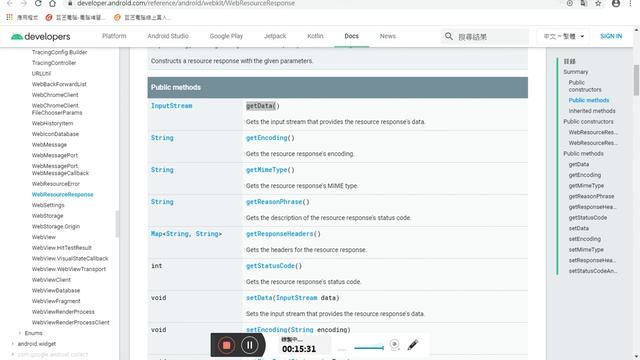Adjust the recorder volume slider
Viewport: 640px width, 360px height.
pos(369,348)
